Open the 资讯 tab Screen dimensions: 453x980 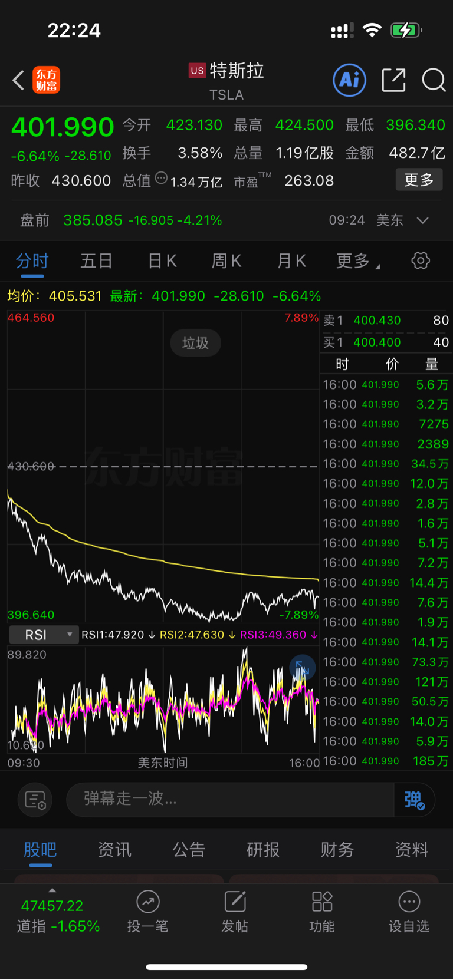[114, 850]
